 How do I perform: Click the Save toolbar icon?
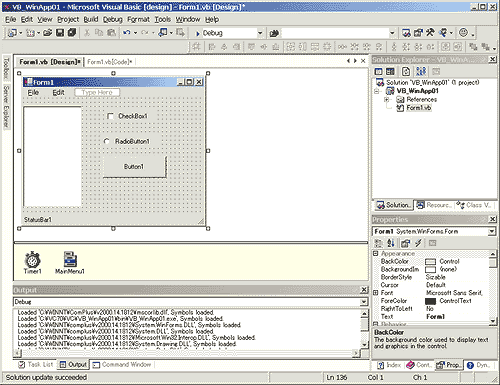click(x=60, y=33)
